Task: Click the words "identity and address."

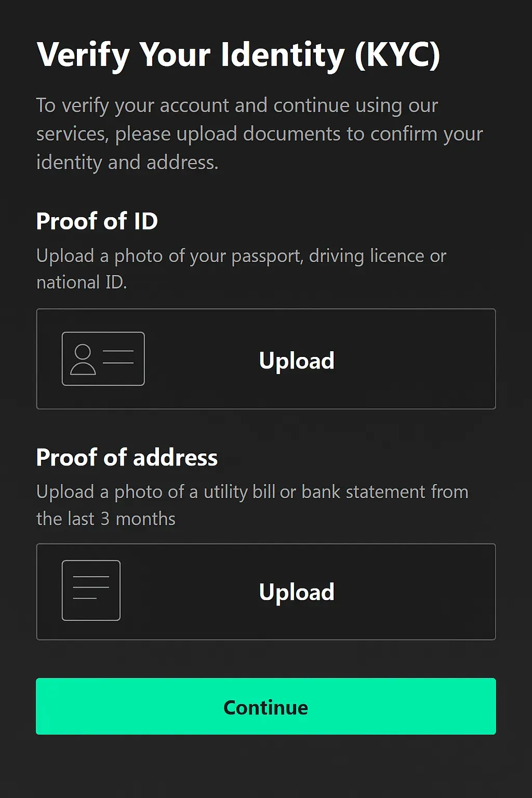Action: (x=127, y=163)
